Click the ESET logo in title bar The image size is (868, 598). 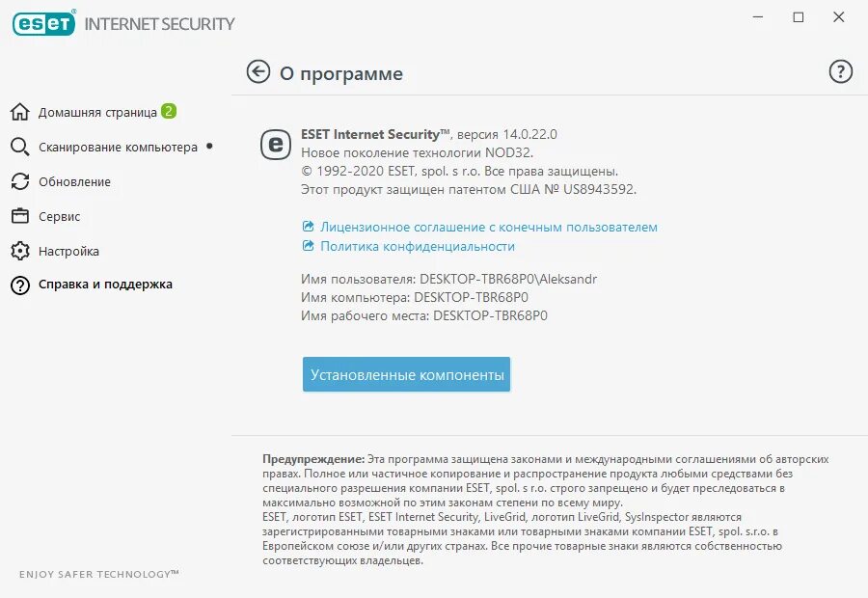pos(43,23)
